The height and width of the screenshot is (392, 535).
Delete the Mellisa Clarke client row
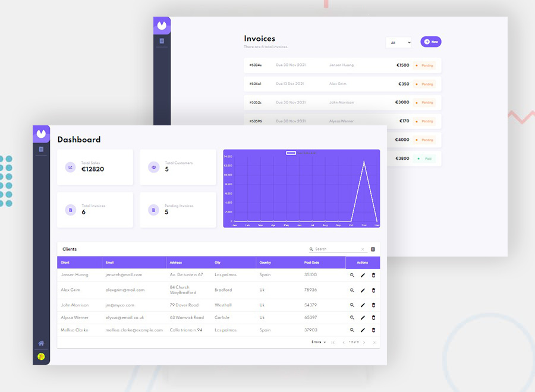[x=374, y=330]
